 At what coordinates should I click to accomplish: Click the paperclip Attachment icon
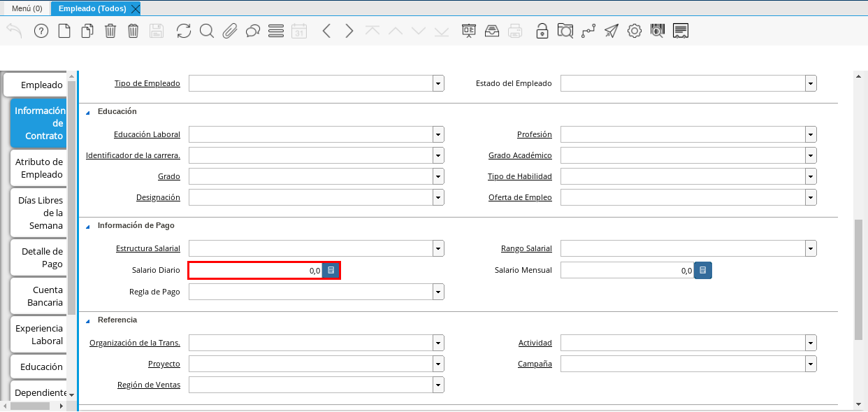point(230,31)
